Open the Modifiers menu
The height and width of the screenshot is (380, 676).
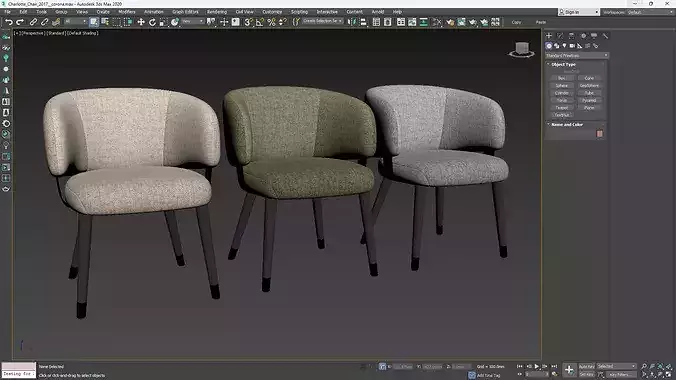pyautogui.click(x=127, y=12)
